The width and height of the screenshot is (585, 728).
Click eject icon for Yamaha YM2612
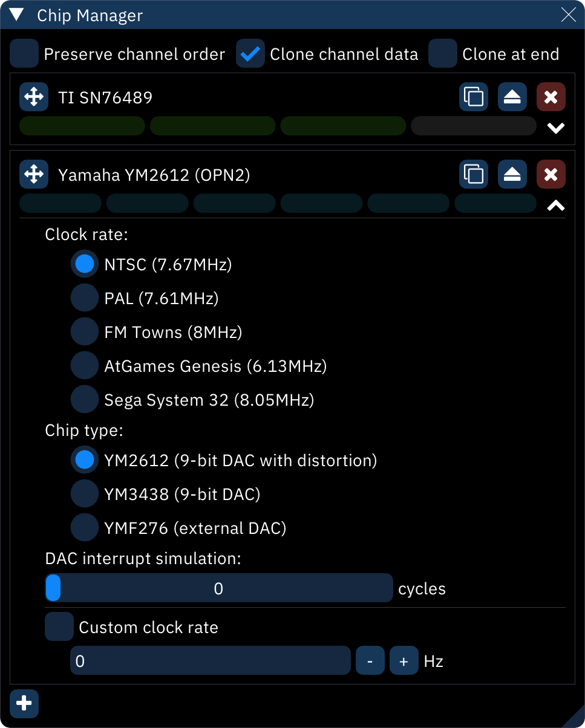coord(512,175)
